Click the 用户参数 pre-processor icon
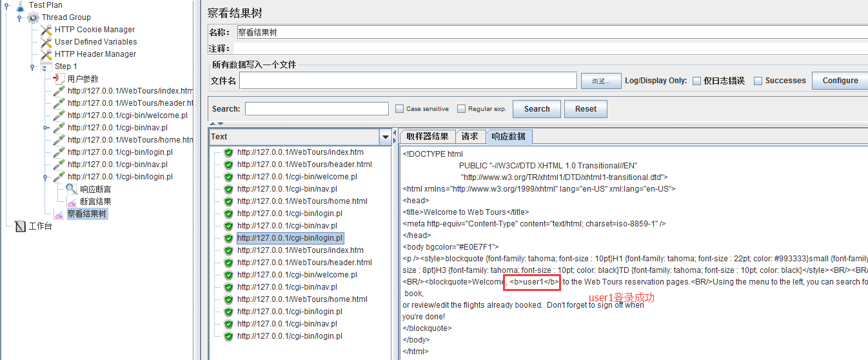This screenshot has width=868, height=360. click(59, 79)
